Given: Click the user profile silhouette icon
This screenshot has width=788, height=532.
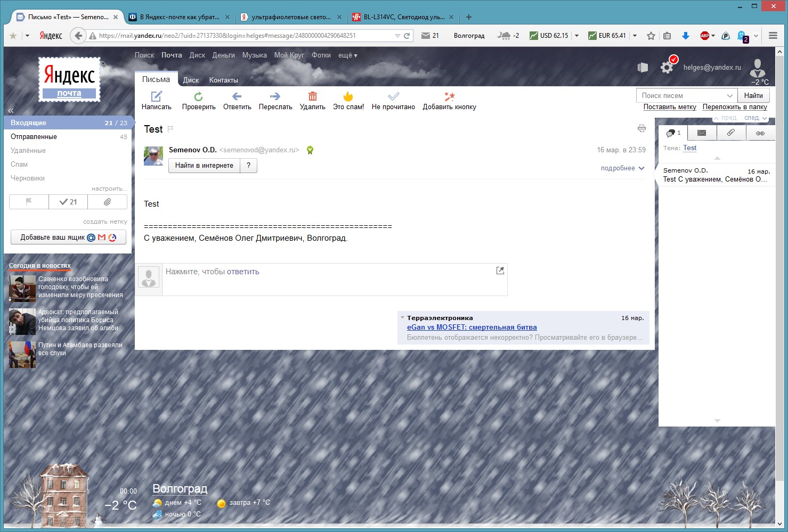Looking at the screenshot, I should 757,69.
